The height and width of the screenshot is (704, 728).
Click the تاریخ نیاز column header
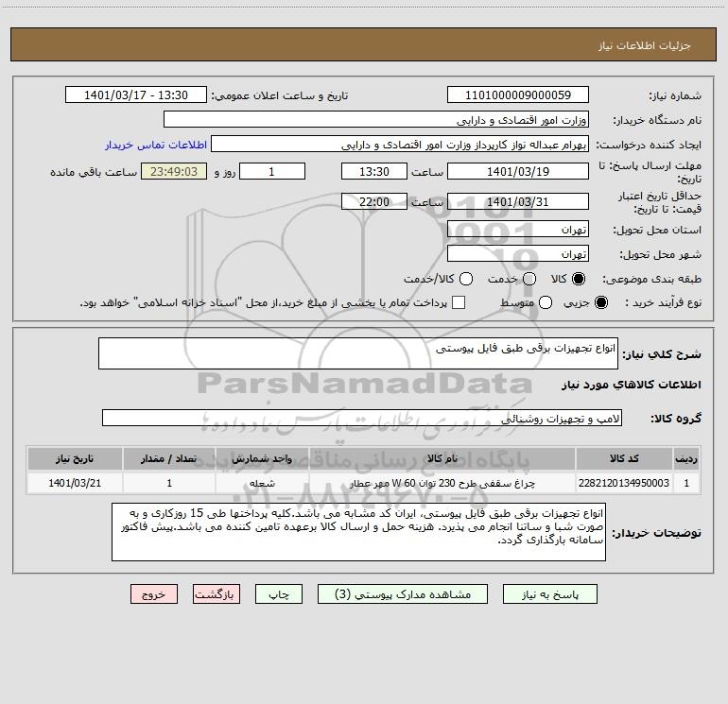(75, 458)
